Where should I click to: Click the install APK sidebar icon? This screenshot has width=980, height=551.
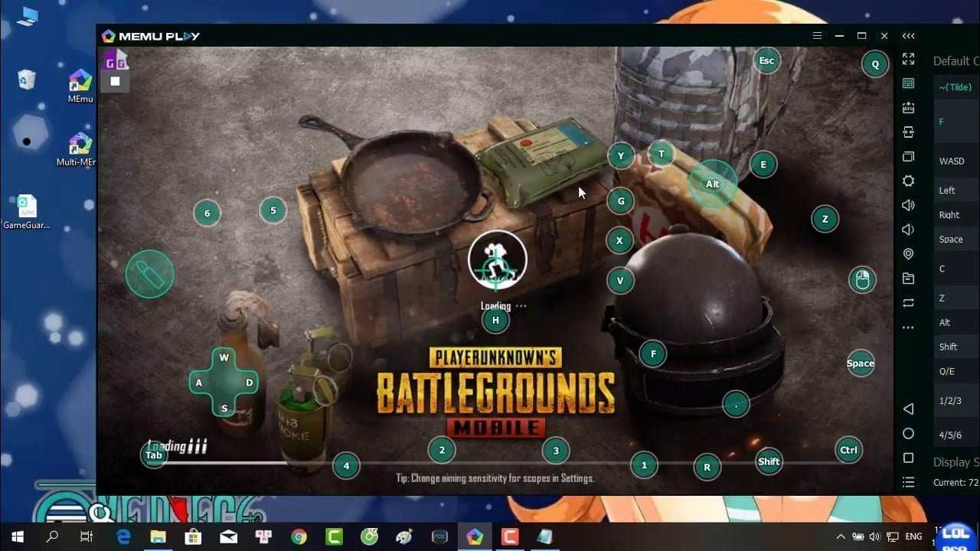pyautogui.click(x=908, y=108)
